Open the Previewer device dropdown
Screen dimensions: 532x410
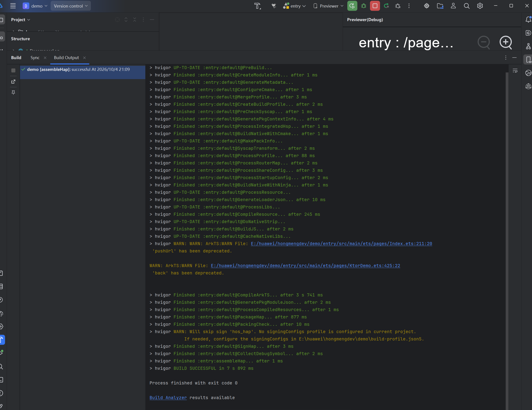328,6
